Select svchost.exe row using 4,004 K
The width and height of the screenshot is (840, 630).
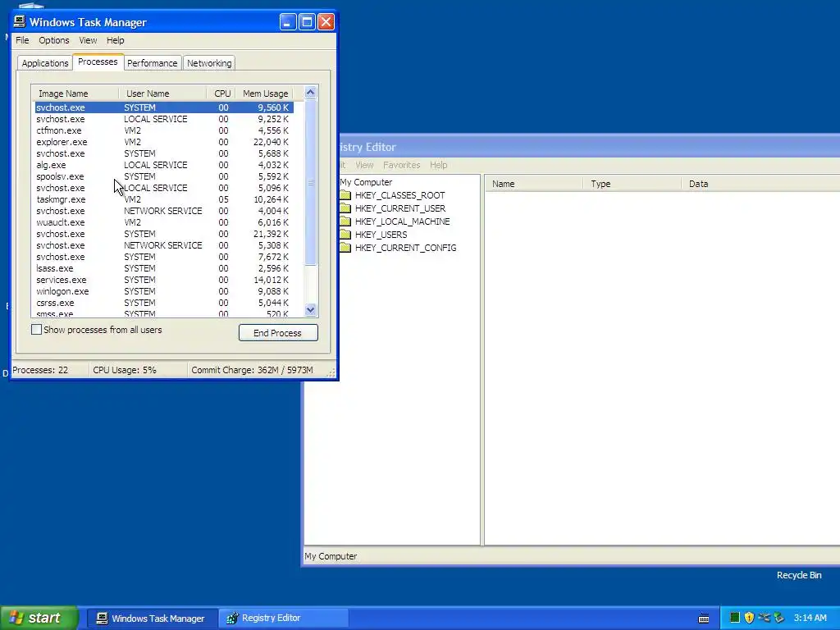click(x=164, y=211)
